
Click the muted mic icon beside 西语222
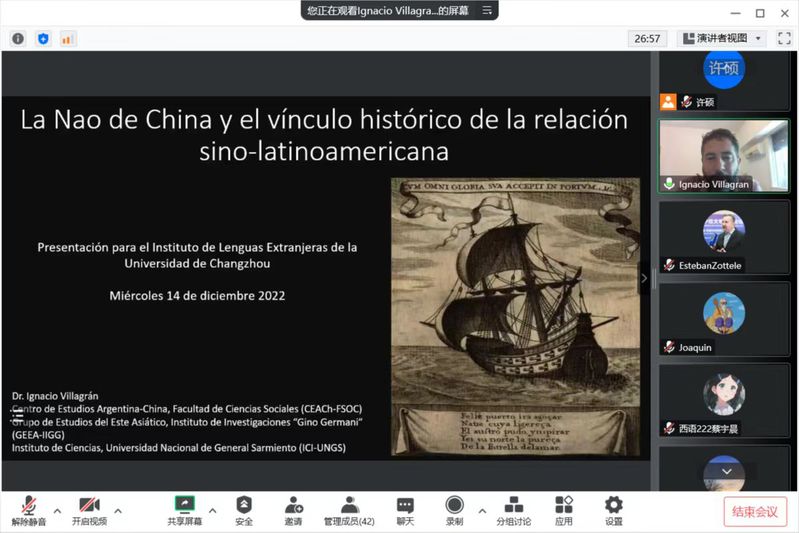pos(669,429)
